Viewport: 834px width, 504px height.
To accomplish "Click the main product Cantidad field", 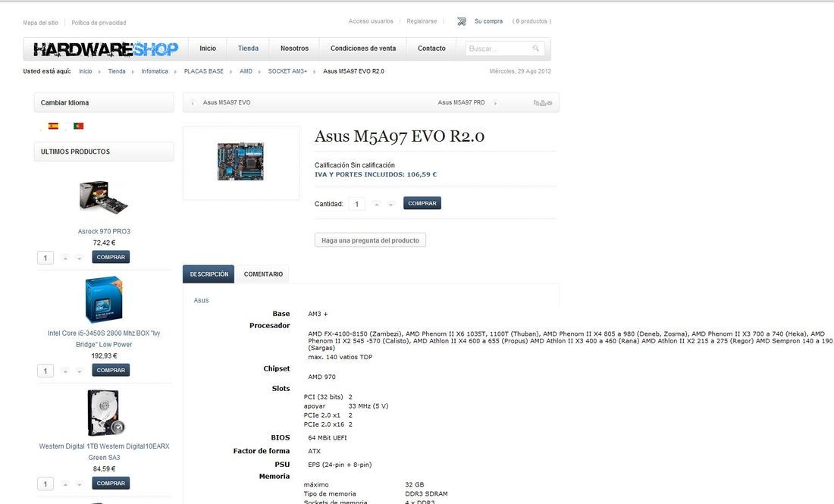I will (357, 204).
